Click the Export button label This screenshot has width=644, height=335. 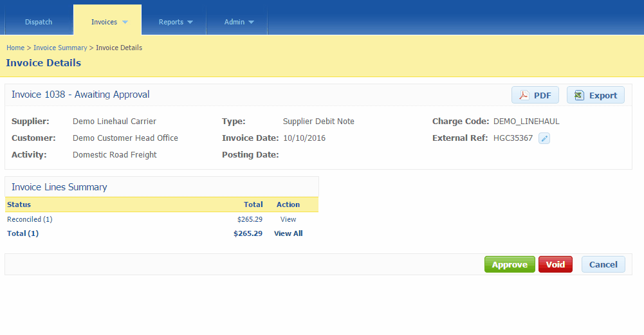pos(603,95)
